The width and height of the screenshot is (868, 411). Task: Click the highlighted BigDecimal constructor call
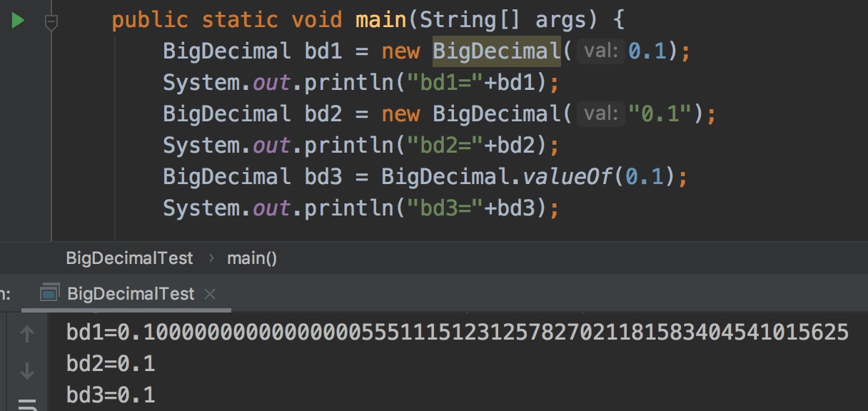(x=496, y=51)
